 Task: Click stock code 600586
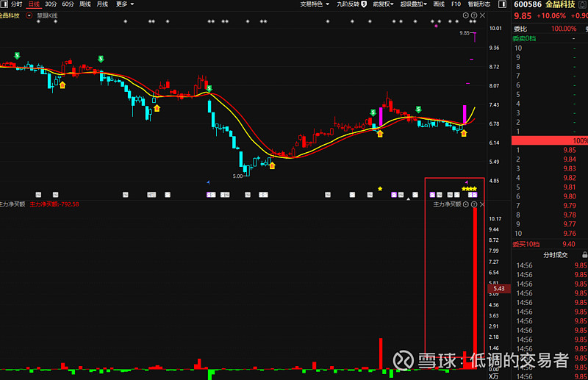click(528, 4)
